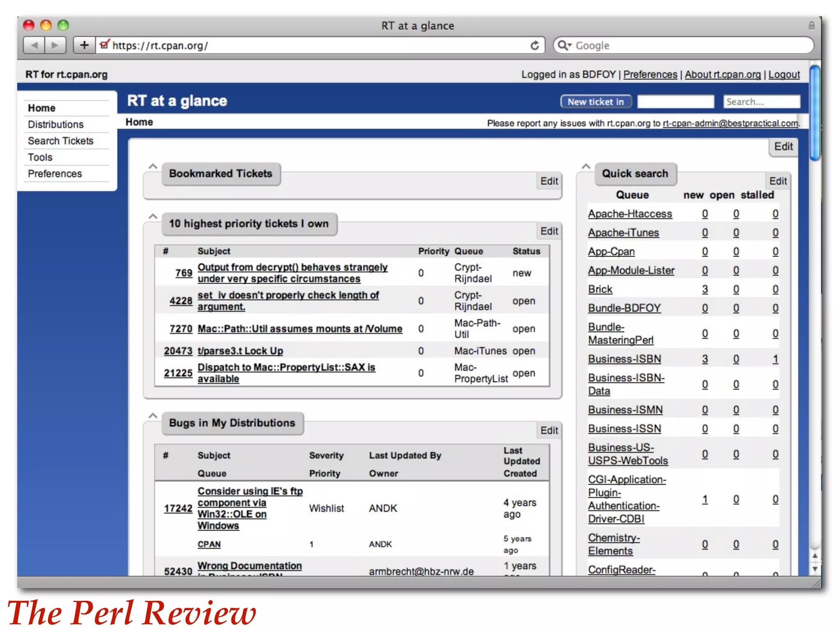Open CGI-Application-Plugin-Authentication-Driver-CDBI queue
This screenshot has width=840, height=630.
[627, 499]
